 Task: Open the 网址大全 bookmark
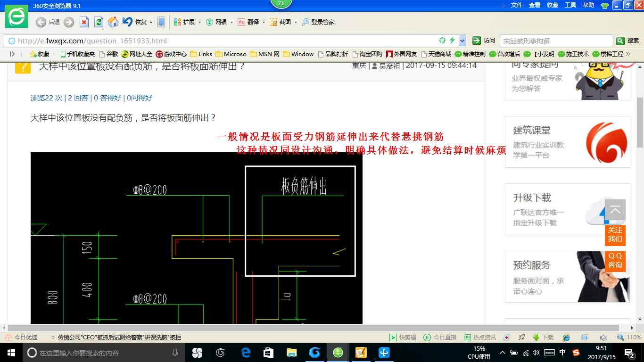pos(137,54)
